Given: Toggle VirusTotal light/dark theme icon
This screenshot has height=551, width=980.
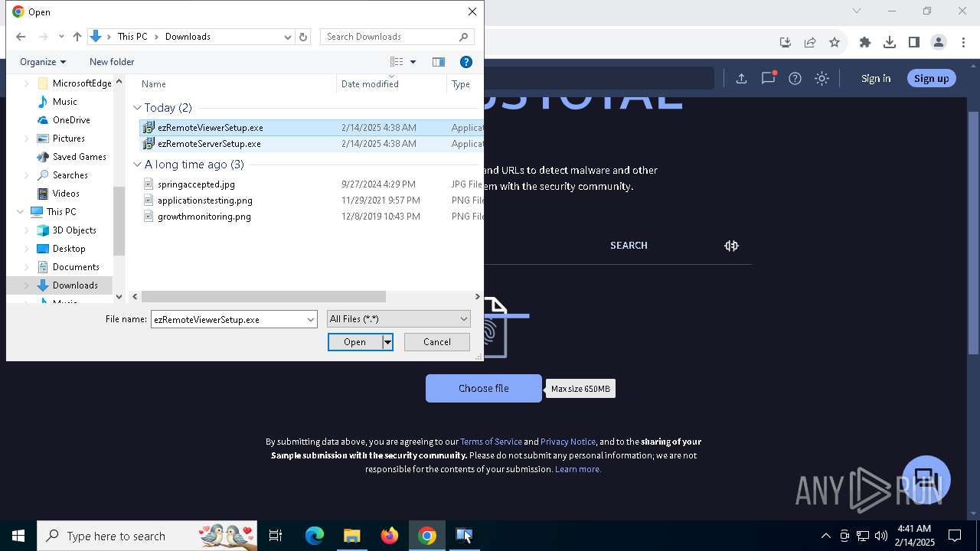Looking at the screenshot, I should pyautogui.click(x=822, y=78).
